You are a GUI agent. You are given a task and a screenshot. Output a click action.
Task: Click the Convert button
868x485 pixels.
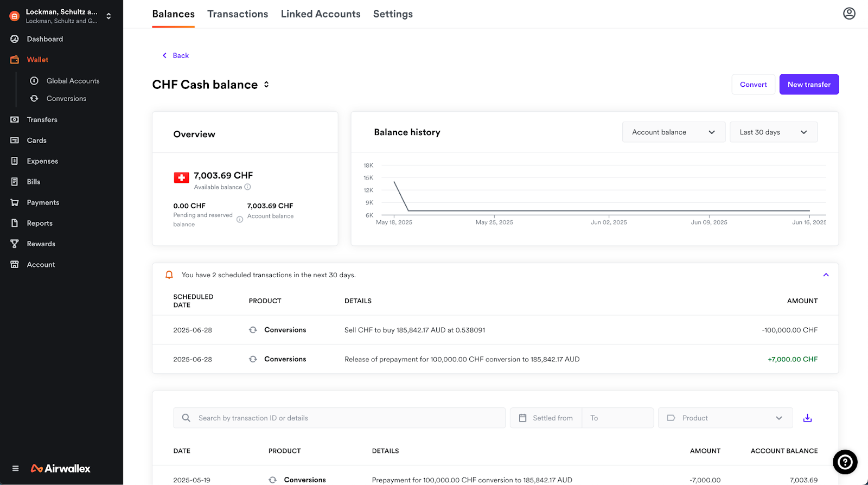753,85
